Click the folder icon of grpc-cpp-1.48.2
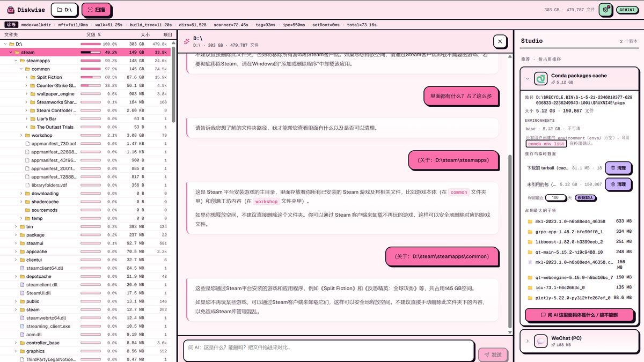The height and width of the screenshot is (362, 644). click(x=530, y=232)
